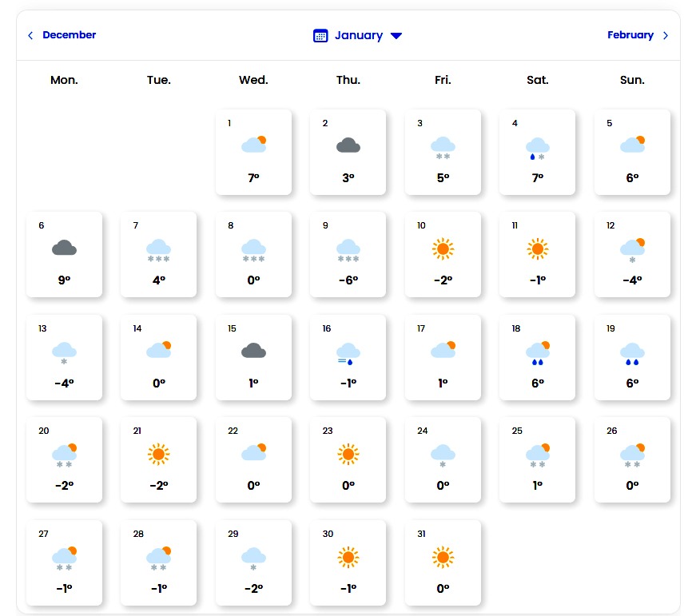The width and height of the screenshot is (688, 616).
Task: Click the sun icon on January 10
Action: pyautogui.click(x=443, y=248)
